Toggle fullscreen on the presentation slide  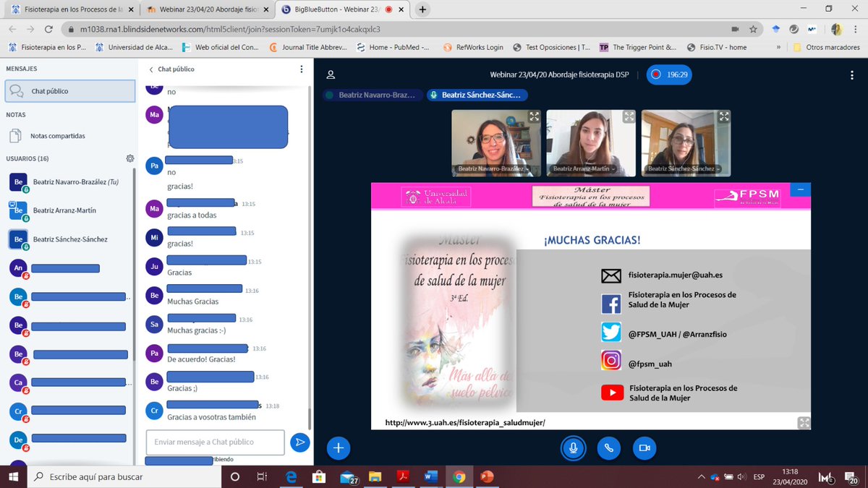tap(803, 422)
